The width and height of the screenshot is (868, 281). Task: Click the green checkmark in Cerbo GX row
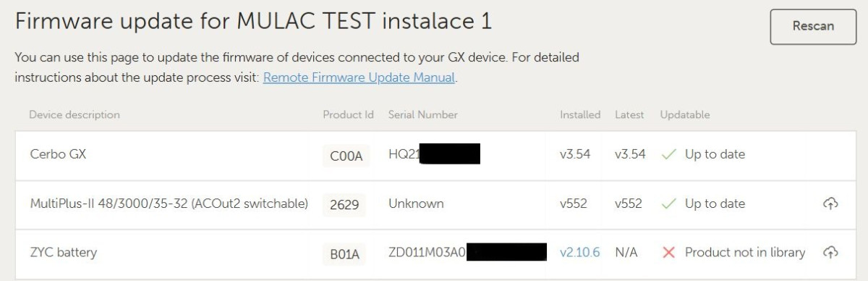click(670, 154)
